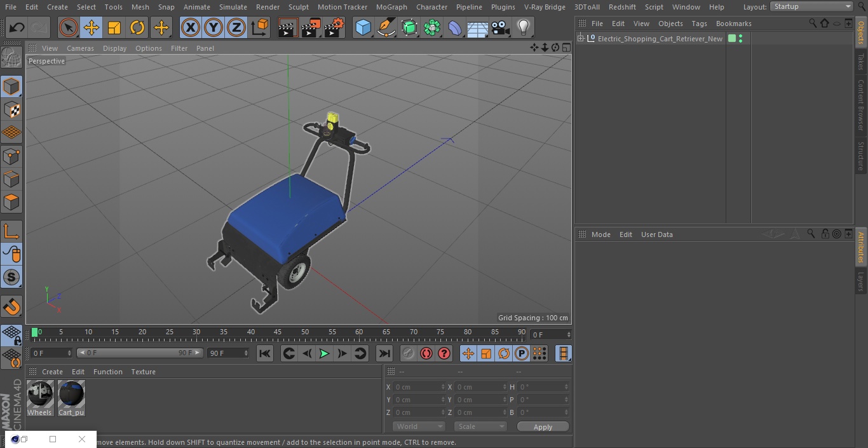This screenshot has height=448, width=868.
Task: Add an Array modeling object
Action: pyautogui.click(x=432, y=27)
